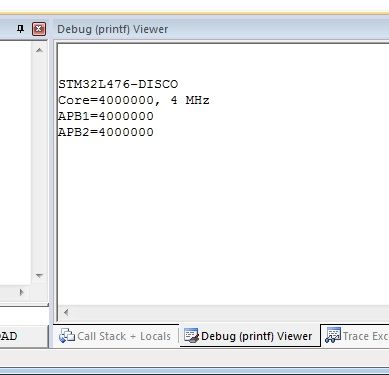
Task: Click the Debug (printf) Viewer tab icon
Action: (x=192, y=336)
